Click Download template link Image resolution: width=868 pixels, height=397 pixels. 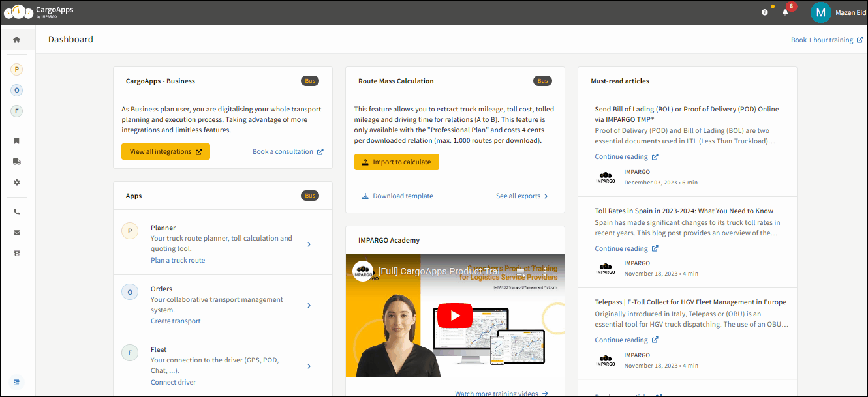397,196
